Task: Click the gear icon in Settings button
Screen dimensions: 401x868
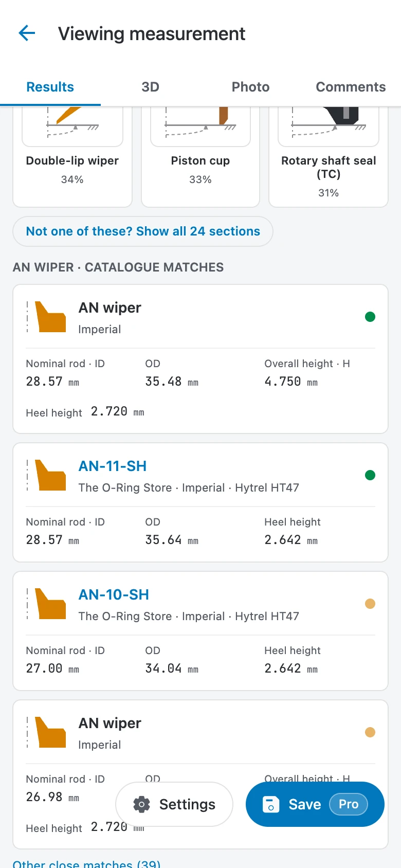Action: 141,804
